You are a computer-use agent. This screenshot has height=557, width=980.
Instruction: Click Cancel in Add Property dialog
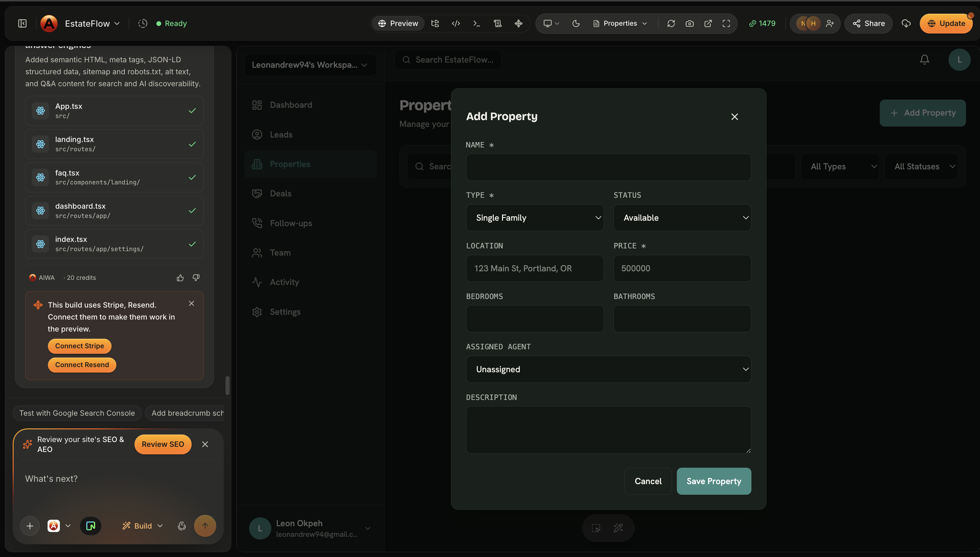(648, 481)
